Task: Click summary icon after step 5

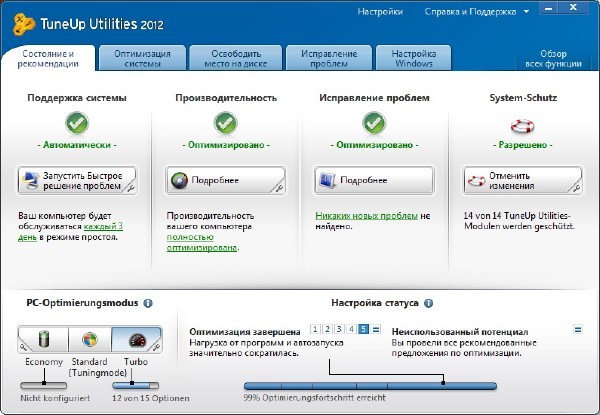Action: (x=376, y=329)
